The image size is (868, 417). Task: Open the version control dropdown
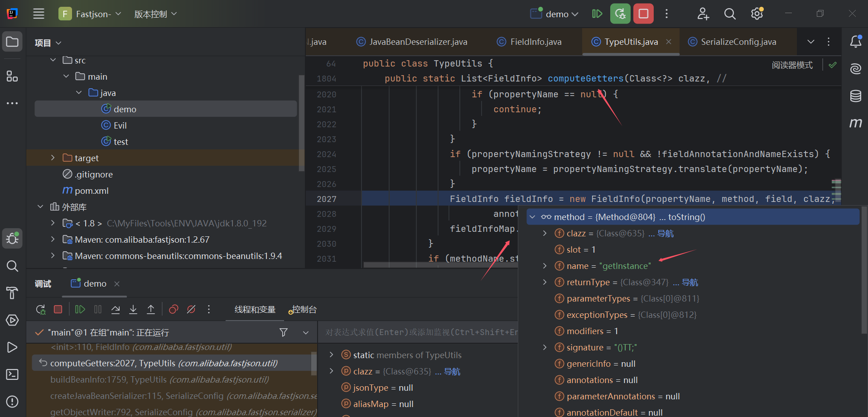coord(155,14)
